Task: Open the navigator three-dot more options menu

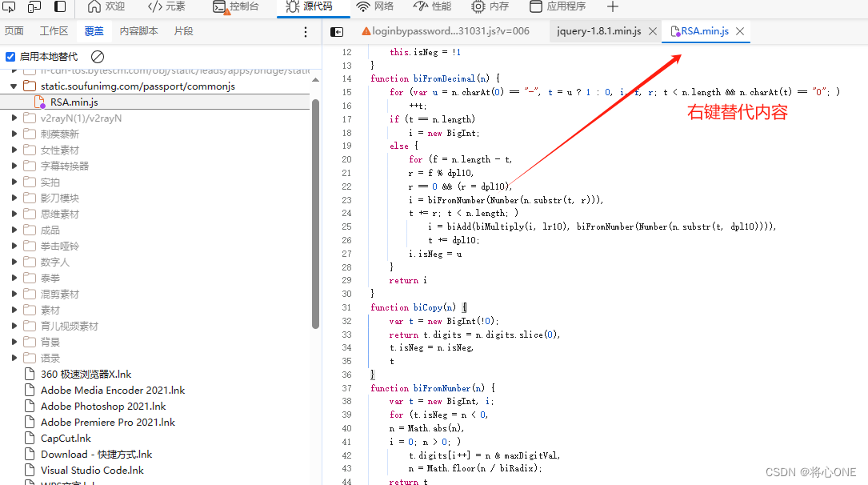Action: click(306, 32)
